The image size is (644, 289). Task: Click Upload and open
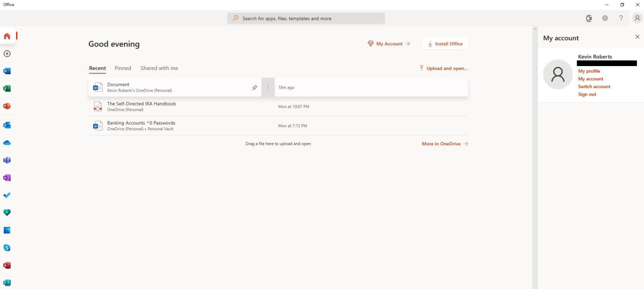(x=444, y=68)
